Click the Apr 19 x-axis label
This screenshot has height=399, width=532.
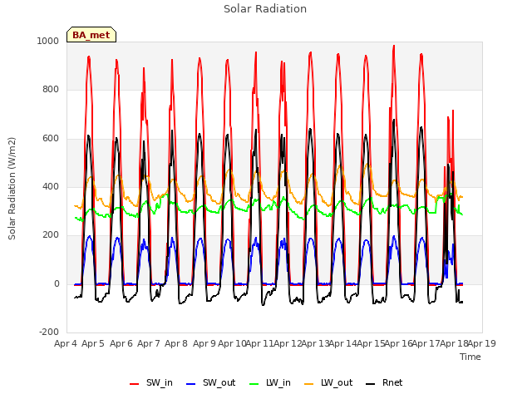coord(482,343)
